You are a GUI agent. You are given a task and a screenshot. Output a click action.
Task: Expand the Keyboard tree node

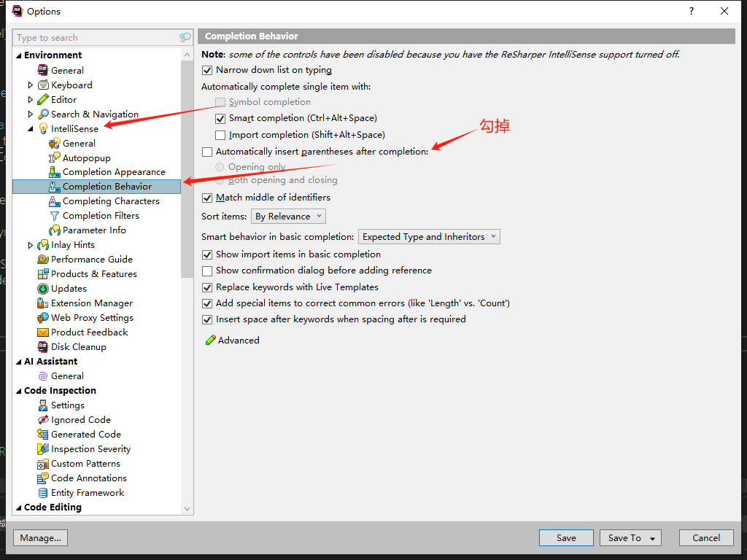coord(31,85)
